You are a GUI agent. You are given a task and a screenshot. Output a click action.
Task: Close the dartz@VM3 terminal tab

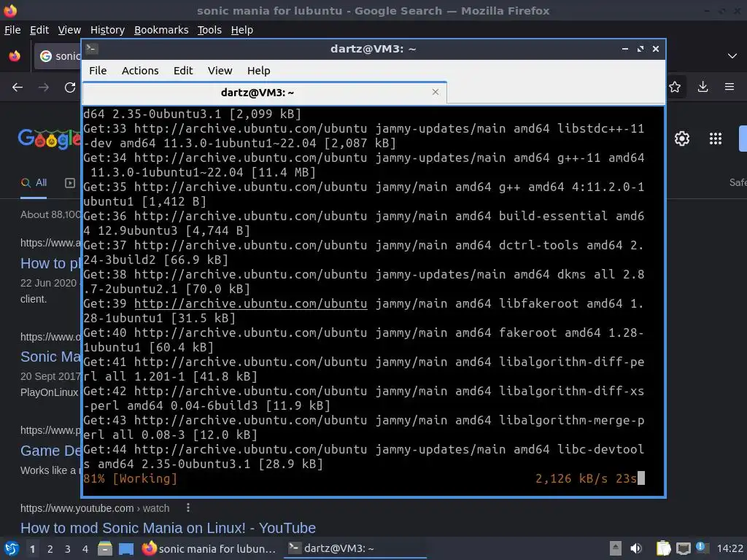(436, 92)
